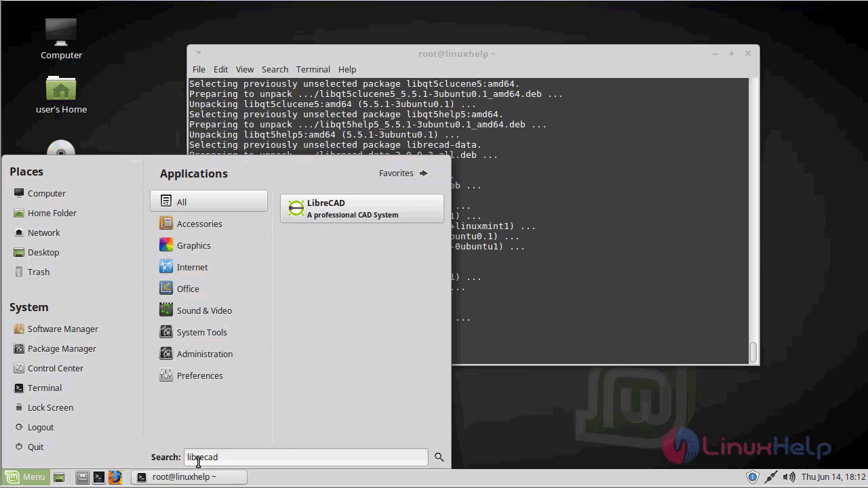Open the Computer desktop icon
Viewport: 868px width, 488px height.
point(61,38)
